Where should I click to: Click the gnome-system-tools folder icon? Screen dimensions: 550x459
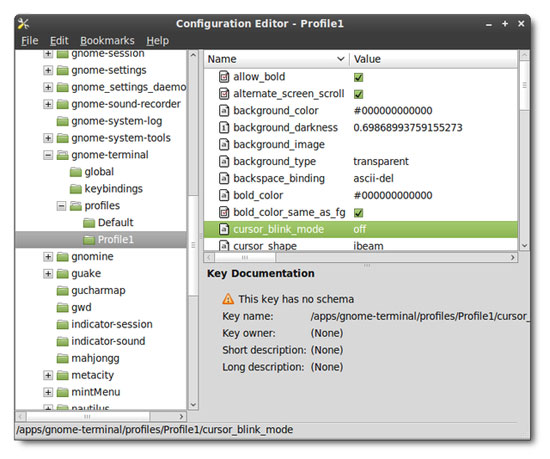click(x=62, y=138)
